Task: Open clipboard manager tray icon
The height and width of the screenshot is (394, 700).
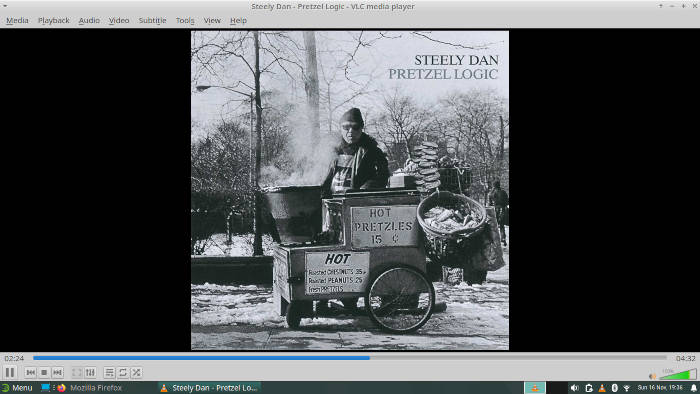Action: (x=589, y=388)
